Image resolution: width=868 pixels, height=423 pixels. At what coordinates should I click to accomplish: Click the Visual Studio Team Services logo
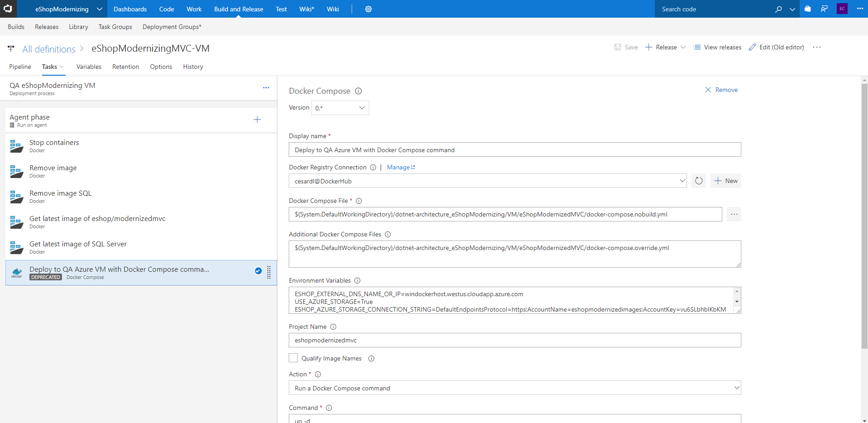8,9
